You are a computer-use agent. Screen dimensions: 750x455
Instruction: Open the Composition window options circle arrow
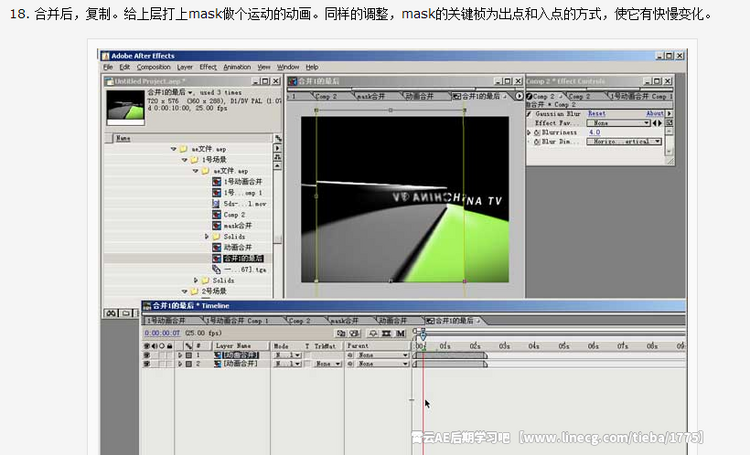(x=519, y=96)
